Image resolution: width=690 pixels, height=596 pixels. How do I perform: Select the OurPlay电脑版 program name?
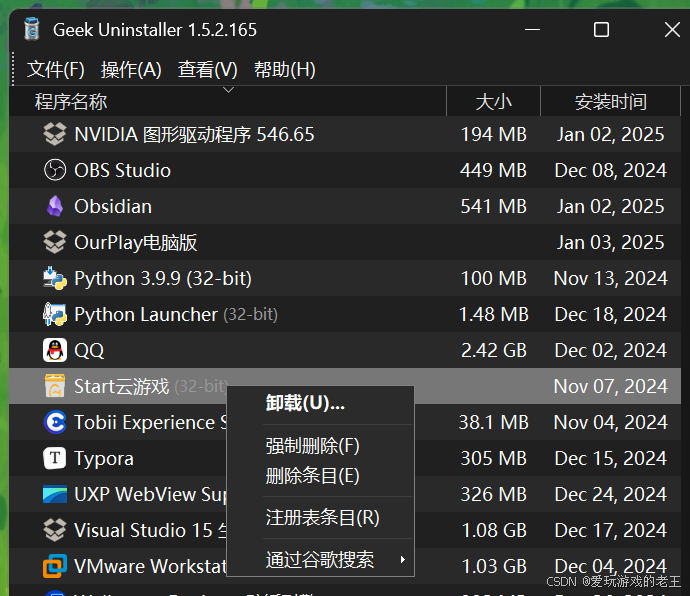(136, 243)
